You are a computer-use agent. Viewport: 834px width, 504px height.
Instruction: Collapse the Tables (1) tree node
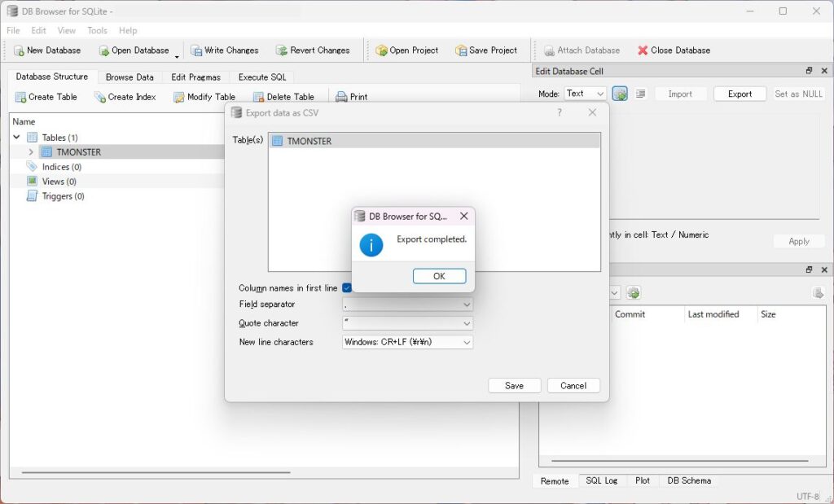16,138
